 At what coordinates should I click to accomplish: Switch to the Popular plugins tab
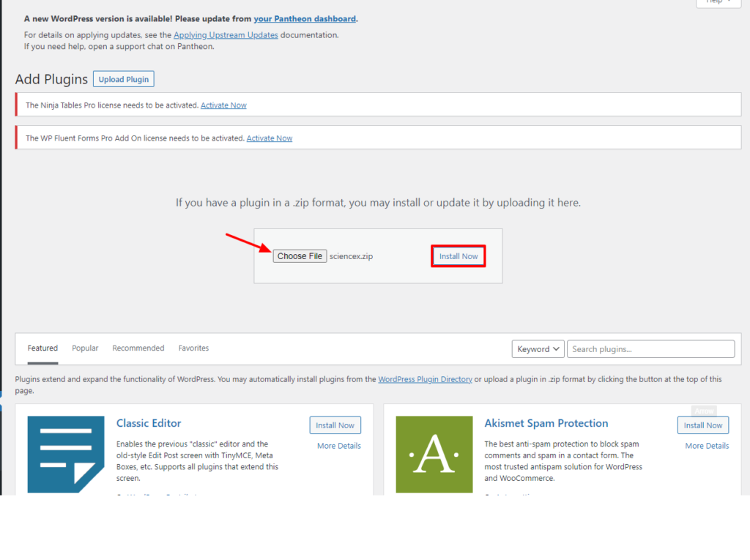tap(85, 348)
